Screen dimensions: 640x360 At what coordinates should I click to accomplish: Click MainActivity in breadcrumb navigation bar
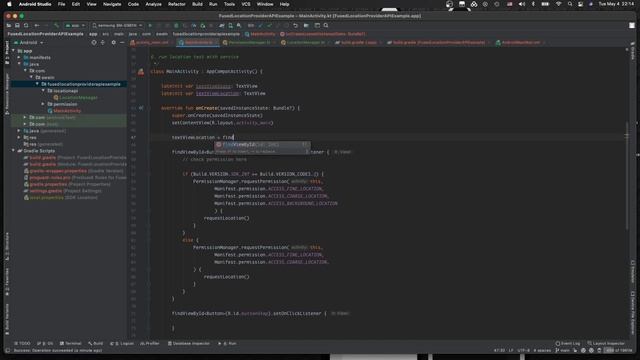pyautogui.click(x=260, y=34)
